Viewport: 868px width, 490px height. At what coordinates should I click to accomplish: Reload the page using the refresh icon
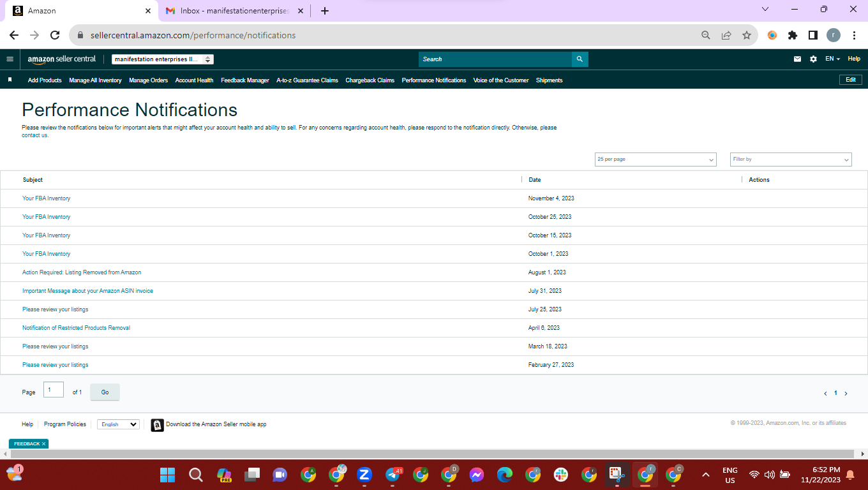point(55,35)
